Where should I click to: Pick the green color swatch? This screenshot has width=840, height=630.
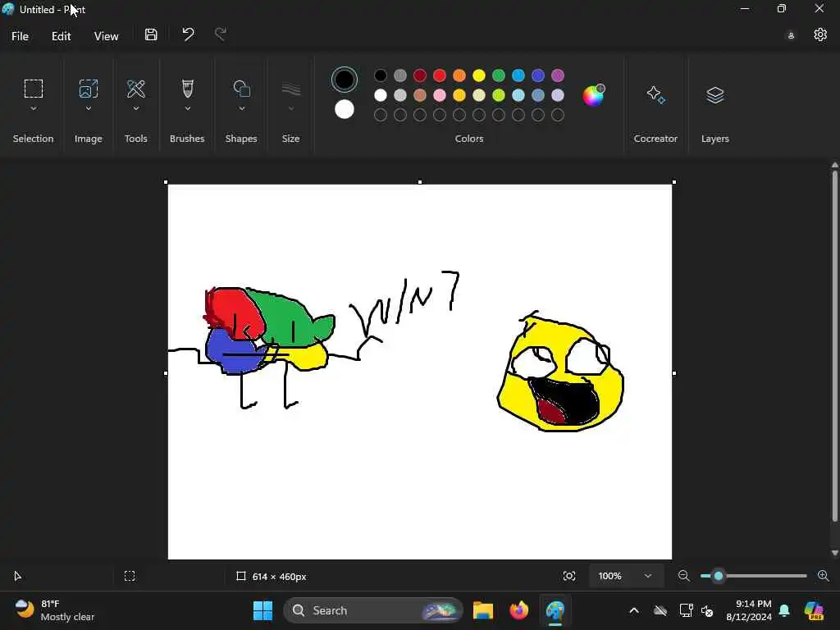click(x=499, y=75)
